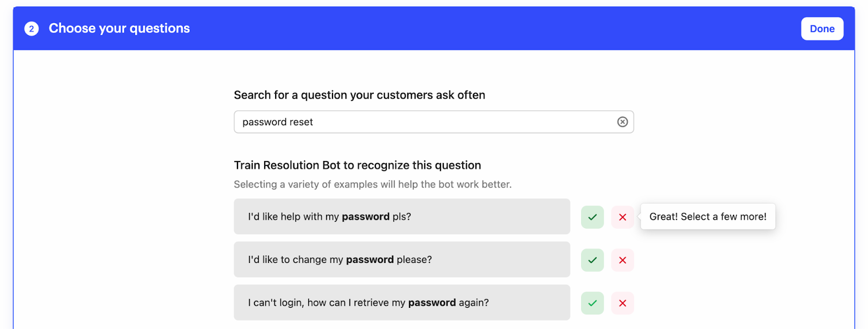Image resolution: width=868 pixels, height=329 pixels.
Task: Approve the 'I can't login' example question
Action: pos(592,303)
